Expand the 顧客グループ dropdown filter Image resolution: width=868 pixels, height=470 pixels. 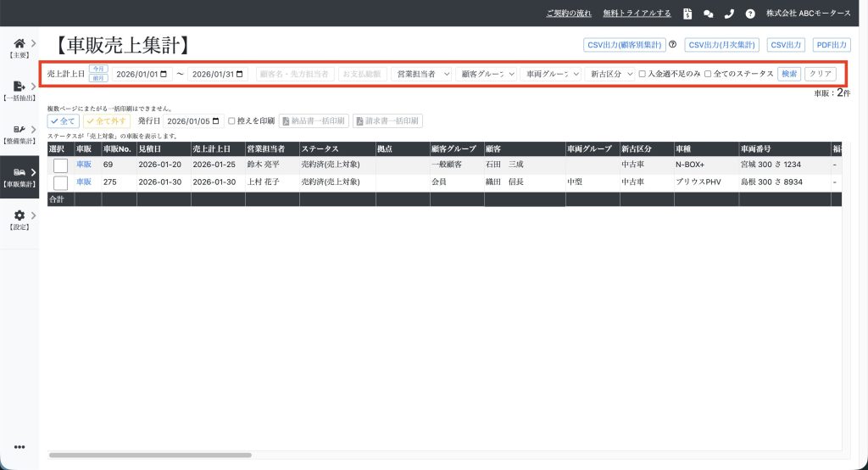(486, 74)
